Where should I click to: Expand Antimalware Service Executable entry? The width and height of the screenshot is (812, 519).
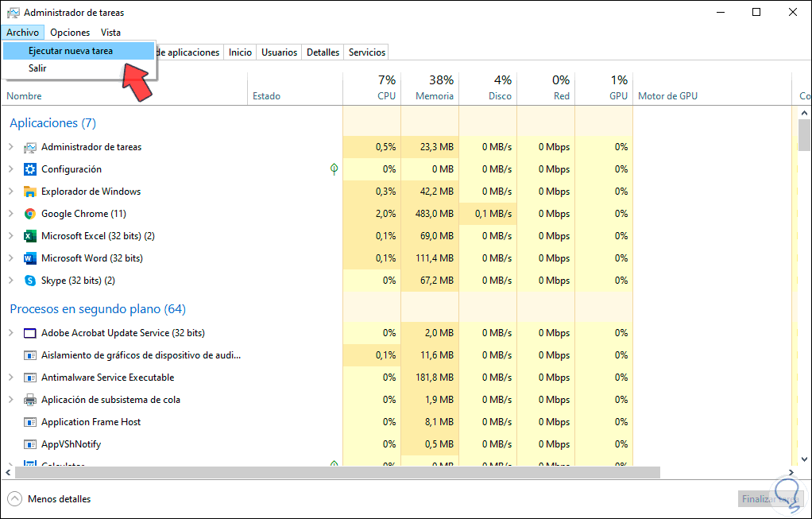[11, 378]
